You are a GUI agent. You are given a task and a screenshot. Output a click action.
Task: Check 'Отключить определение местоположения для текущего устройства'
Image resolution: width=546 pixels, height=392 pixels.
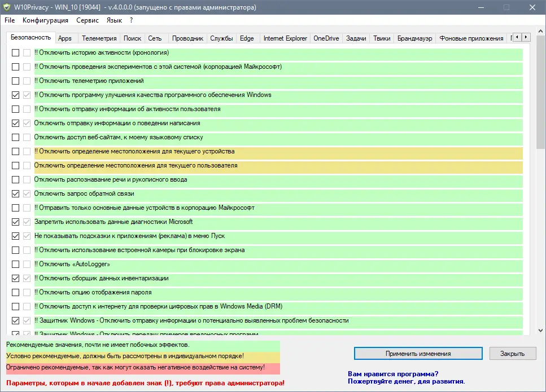coord(15,151)
